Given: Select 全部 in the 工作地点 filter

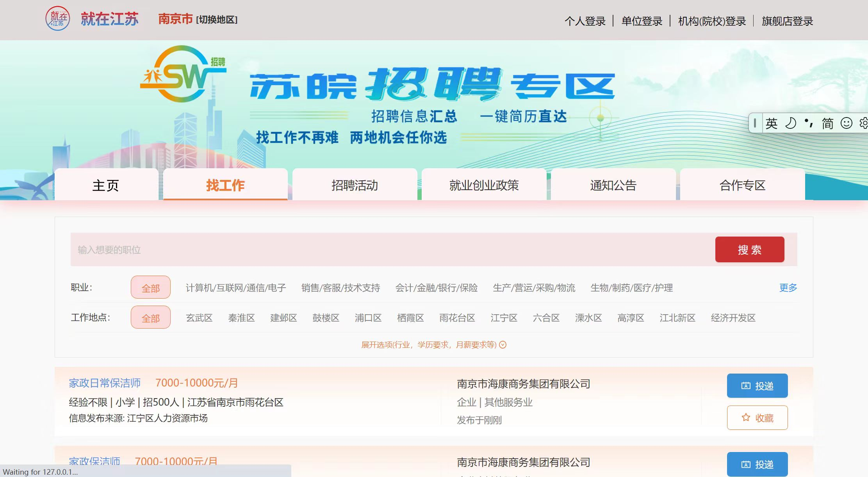Looking at the screenshot, I should point(151,318).
